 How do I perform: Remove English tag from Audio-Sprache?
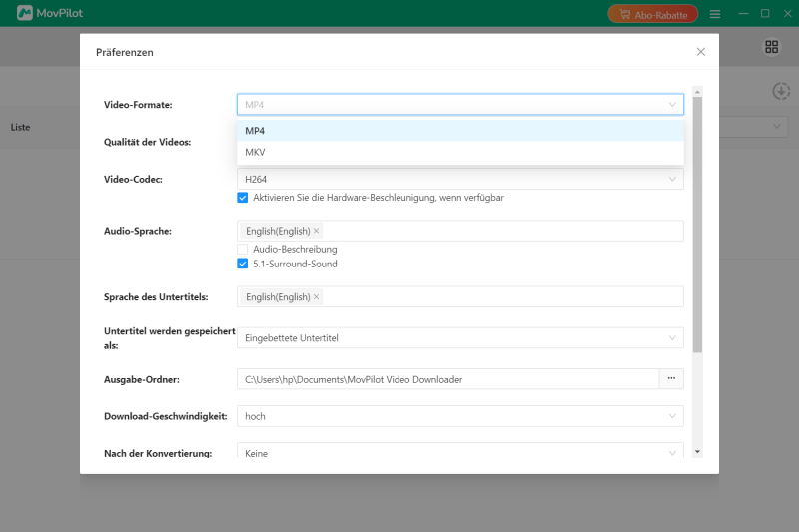pyautogui.click(x=316, y=231)
